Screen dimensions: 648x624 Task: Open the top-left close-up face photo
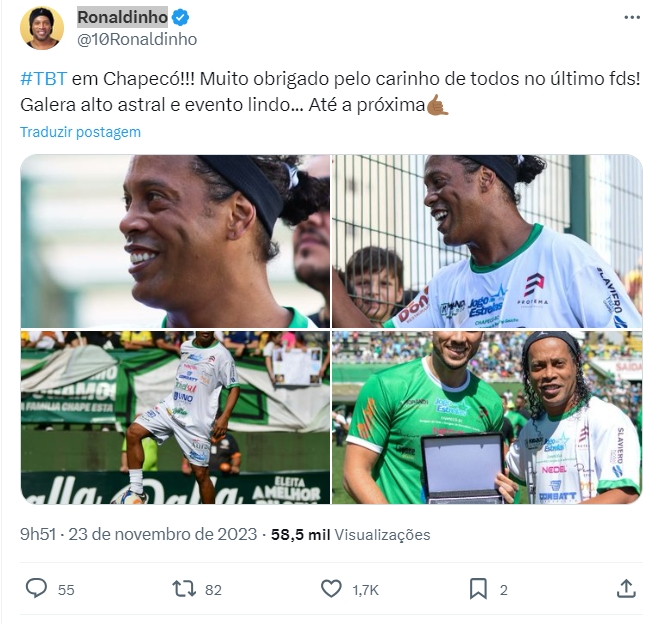(x=175, y=241)
